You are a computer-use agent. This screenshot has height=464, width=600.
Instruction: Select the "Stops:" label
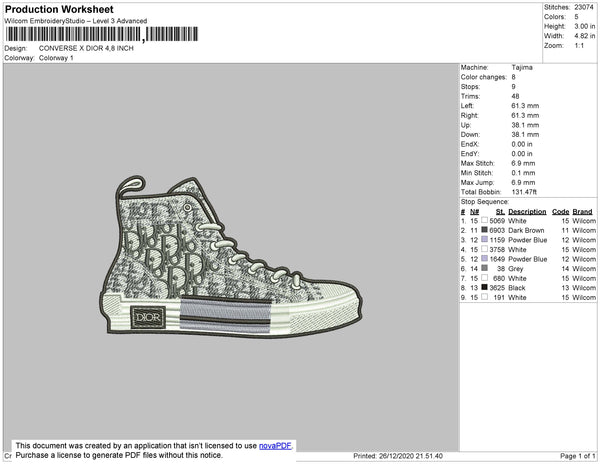pyautogui.click(x=470, y=86)
